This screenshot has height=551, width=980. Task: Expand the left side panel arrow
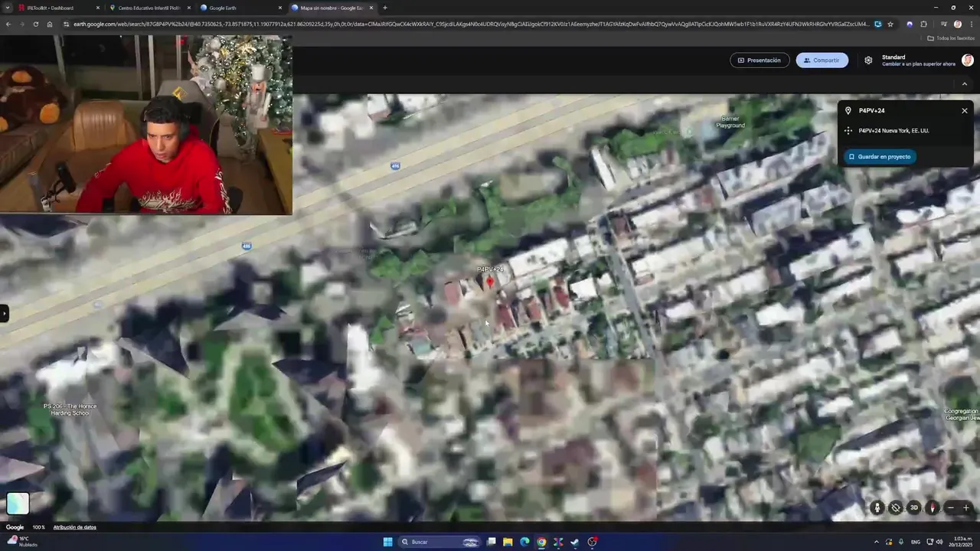[4, 313]
